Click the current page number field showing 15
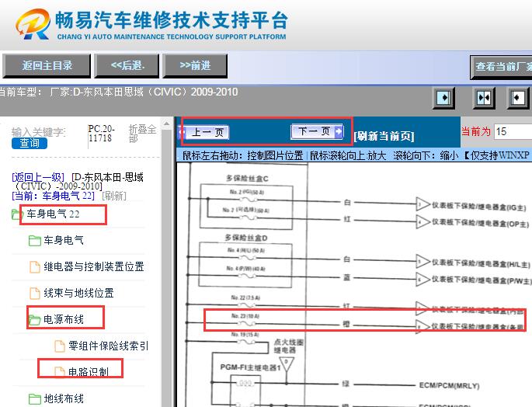The height and width of the screenshot is (407, 532). point(513,131)
